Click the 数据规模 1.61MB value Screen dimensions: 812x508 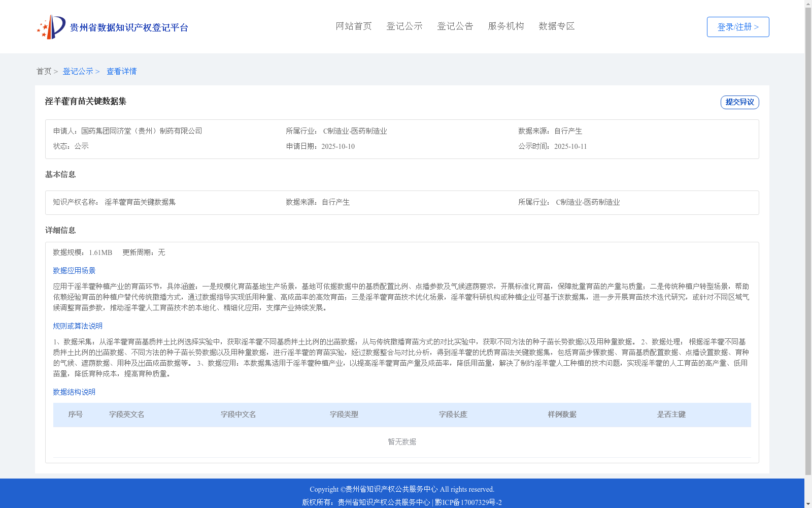[x=100, y=252]
